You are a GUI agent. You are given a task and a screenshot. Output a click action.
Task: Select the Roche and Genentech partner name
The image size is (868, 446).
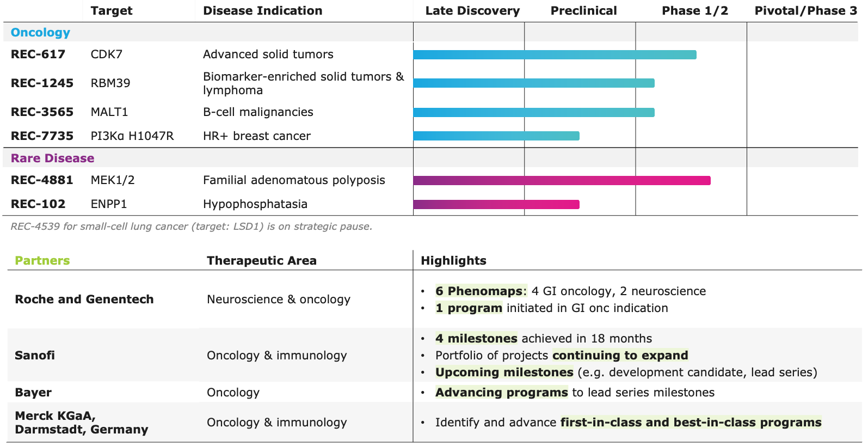pyautogui.click(x=84, y=300)
